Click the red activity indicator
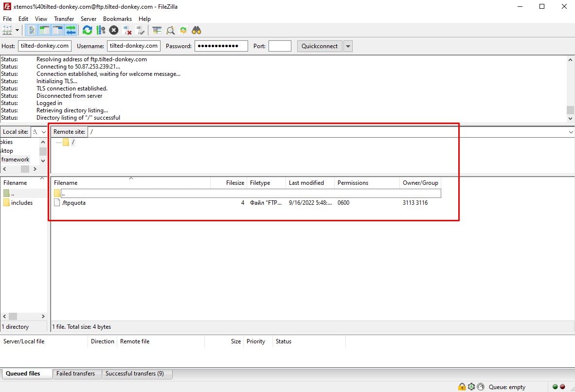This screenshot has width=575, height=392. [562, 387]
